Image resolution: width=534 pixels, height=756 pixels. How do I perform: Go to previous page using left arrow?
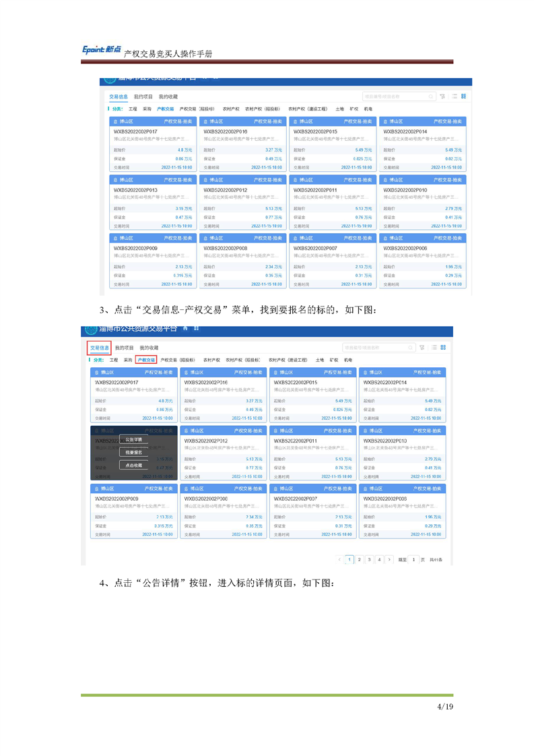(x=339, y=559)
